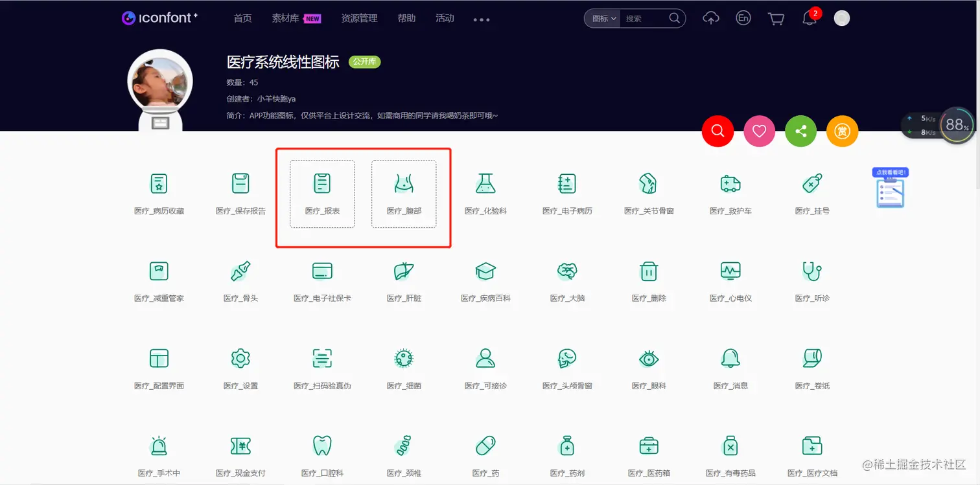Open the user avatar menu

841,18
